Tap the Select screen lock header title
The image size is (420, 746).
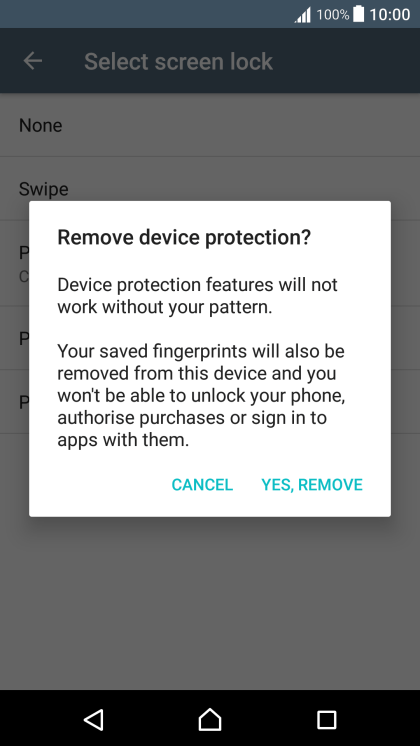(x=178, y=61)
